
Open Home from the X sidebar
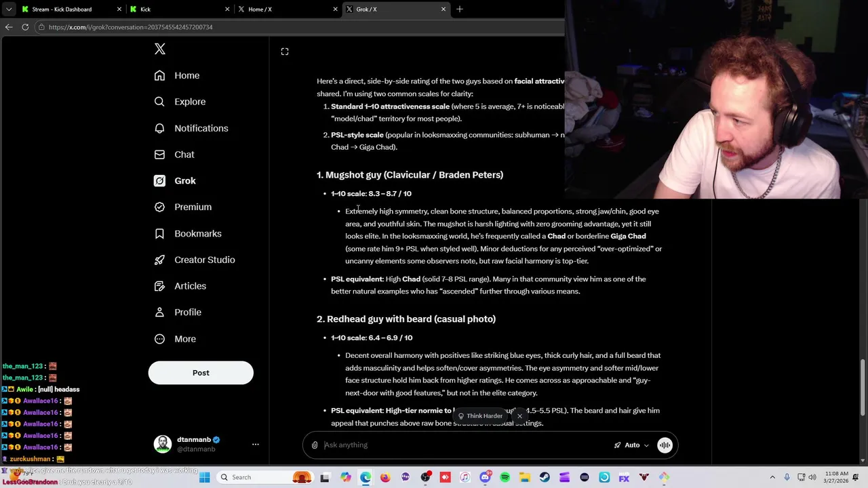(x=177, y=75)
